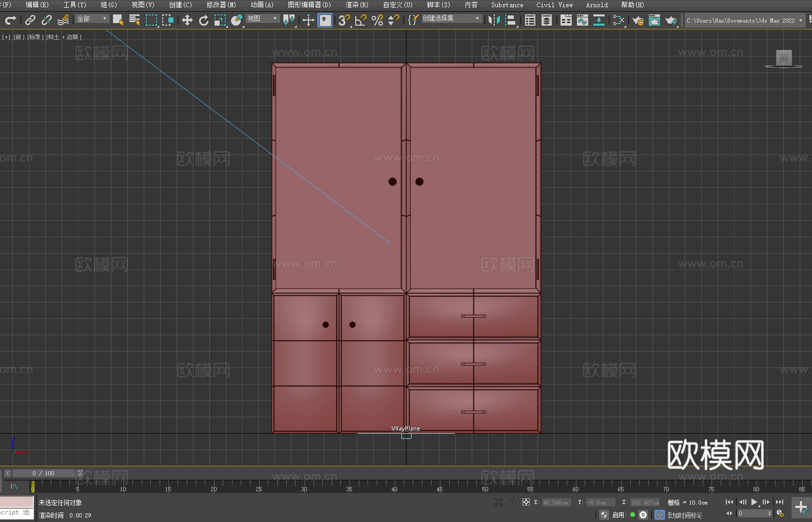Toggle Keyboard Shortcut Override button

click(325, 20)
